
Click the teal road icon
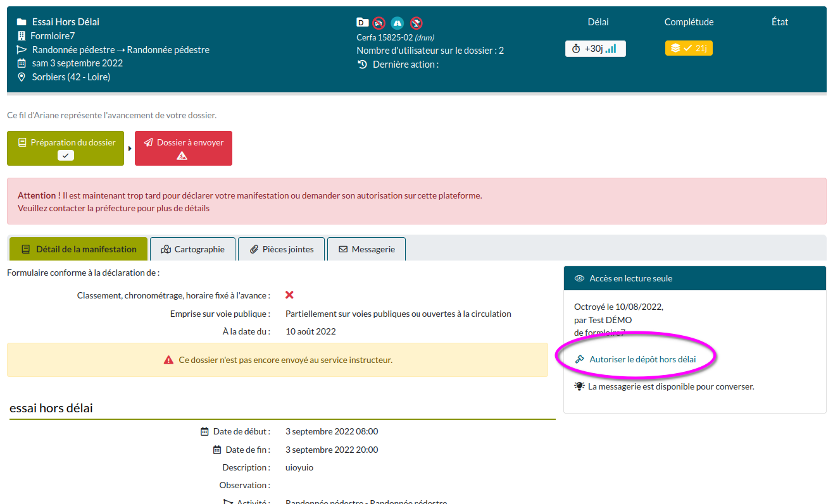point(397,23)
